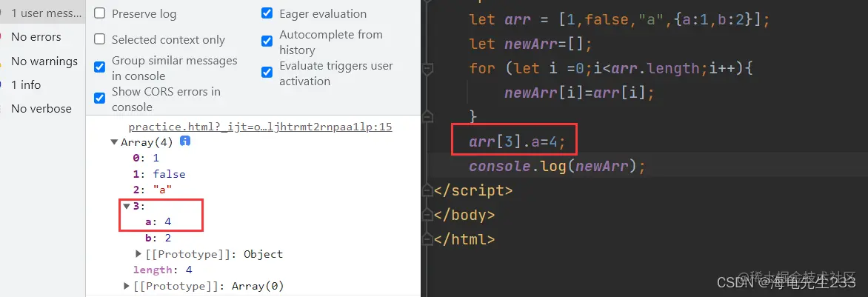This screenshot has width=868, height=297.
Task: Select the No verbose filter
Action: [41, 109]
